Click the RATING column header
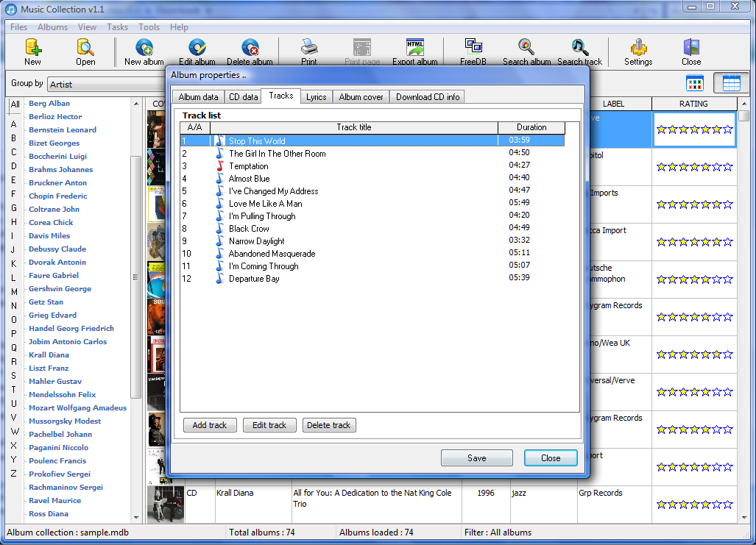This screenshot has width=756, height=545. point(694,104)
